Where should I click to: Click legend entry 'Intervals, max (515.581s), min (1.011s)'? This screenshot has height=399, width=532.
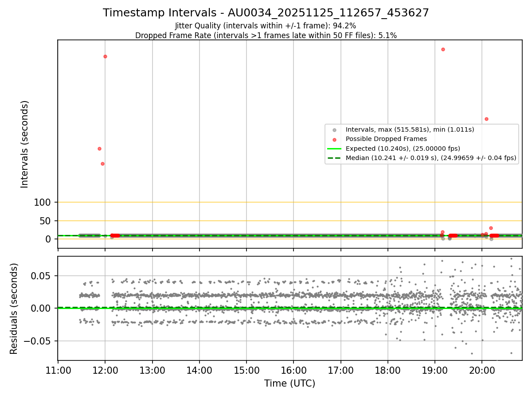click(x=410, y=129)
